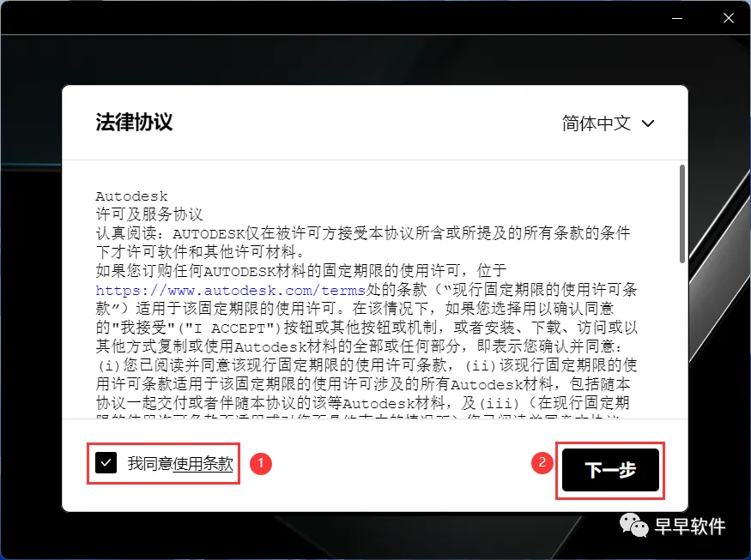Minimize the installer window

pyautogui.click(x=677, y=18)
